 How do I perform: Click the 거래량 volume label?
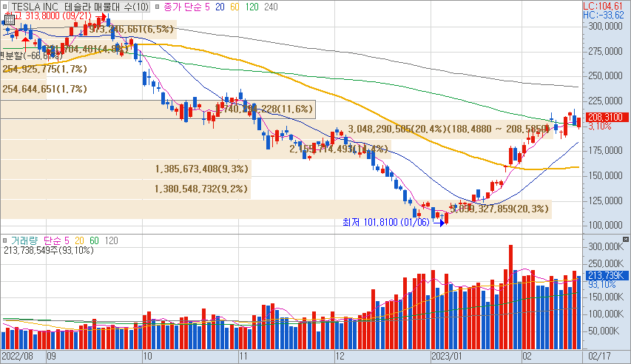(24, 240)
